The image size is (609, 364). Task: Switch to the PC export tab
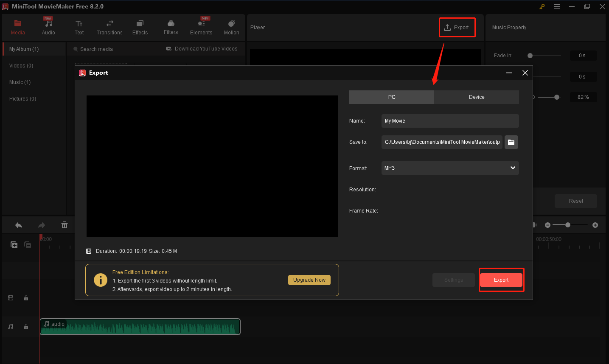tap(391, 97)
